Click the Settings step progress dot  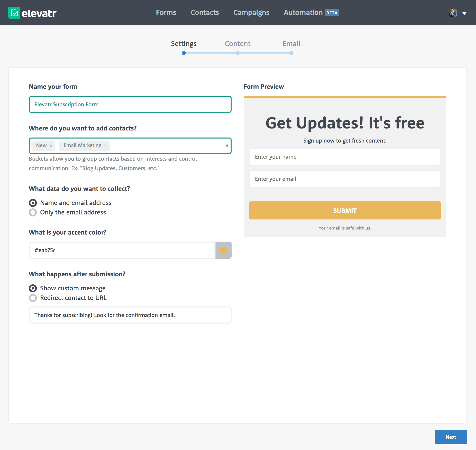[x=184, y=53]
